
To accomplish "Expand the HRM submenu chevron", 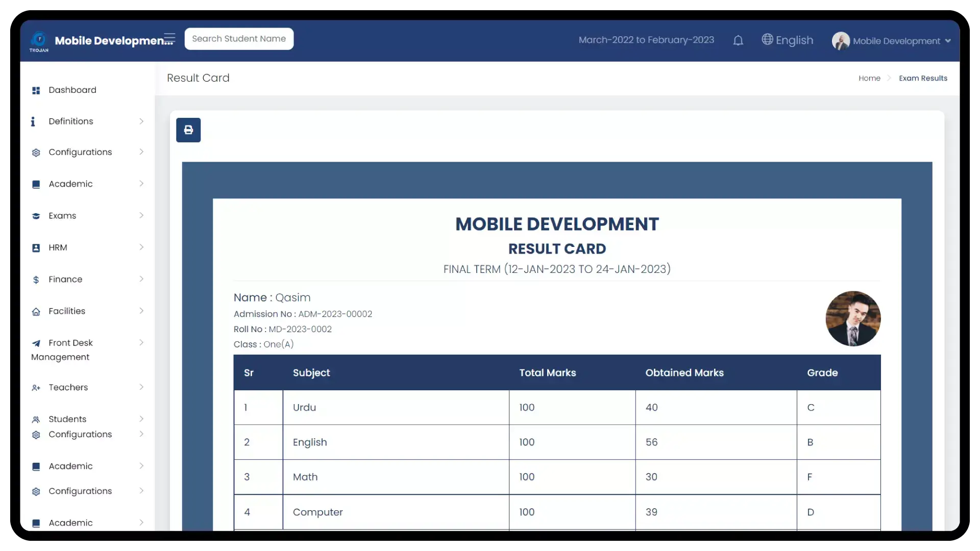I will click(141, 247).
